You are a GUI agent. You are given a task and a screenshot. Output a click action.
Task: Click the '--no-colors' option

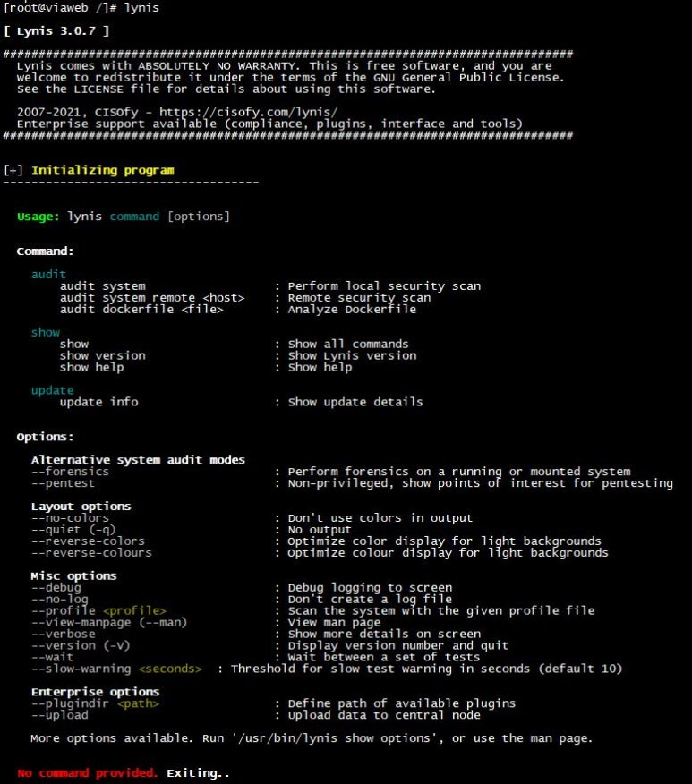[x=70, y=518]
